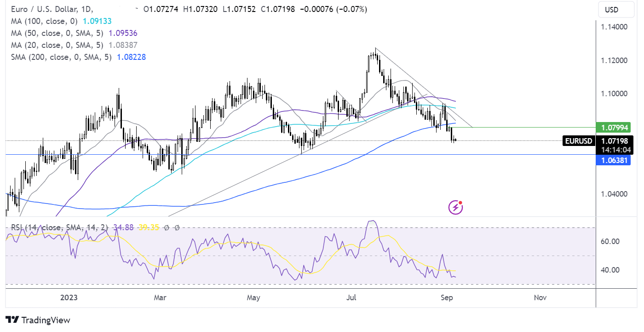Click the green 1.07994 price label
Image resolution: width=644 pixels, height=332 pixels.
point(613,127)
